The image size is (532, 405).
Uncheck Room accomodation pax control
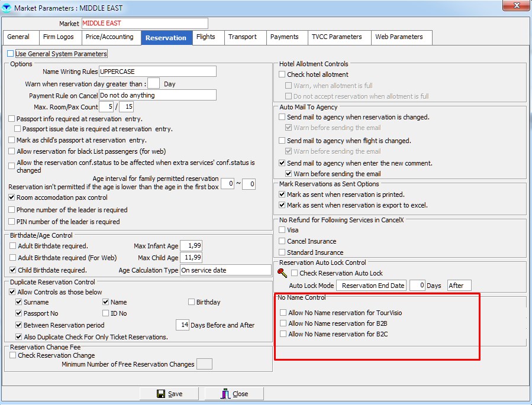(x=12, y=197)
